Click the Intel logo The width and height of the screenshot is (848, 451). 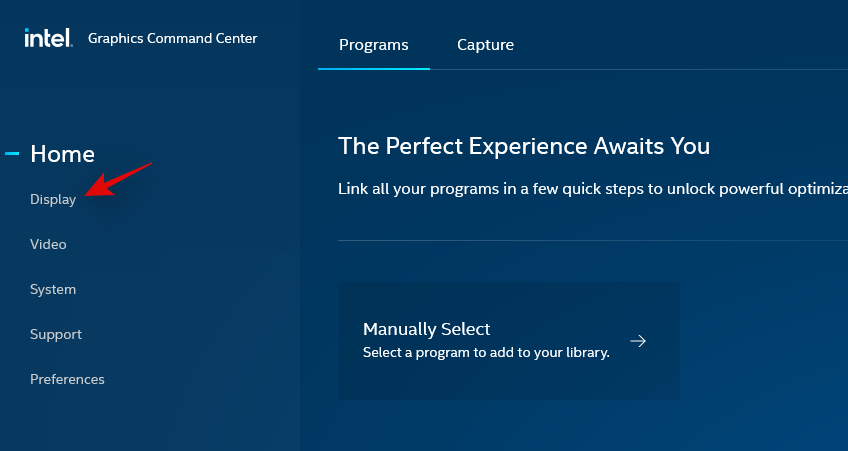[47, 38]
